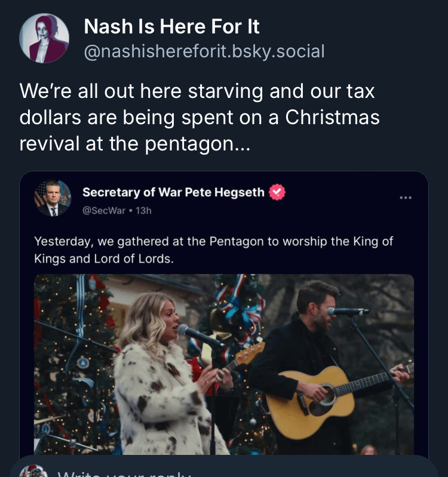Click the post text about Christmas revival
This screenshot has width=448, height=477.
tap(200, 118)
